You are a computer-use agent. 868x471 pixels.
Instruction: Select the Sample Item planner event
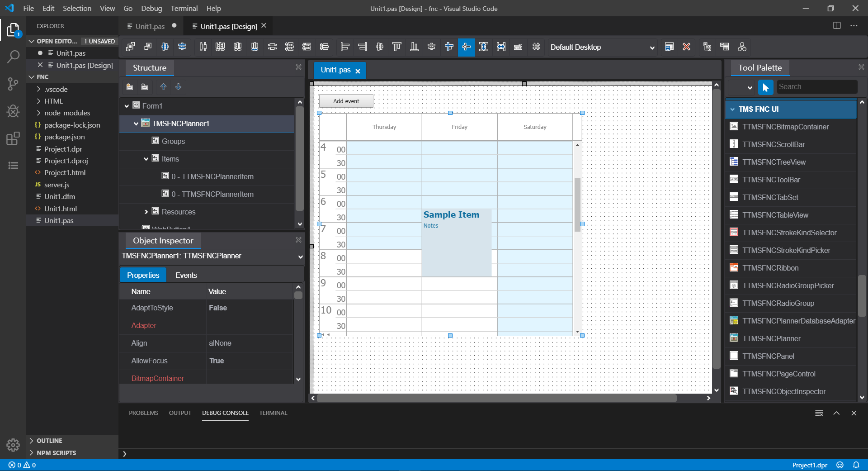[457, 243]
